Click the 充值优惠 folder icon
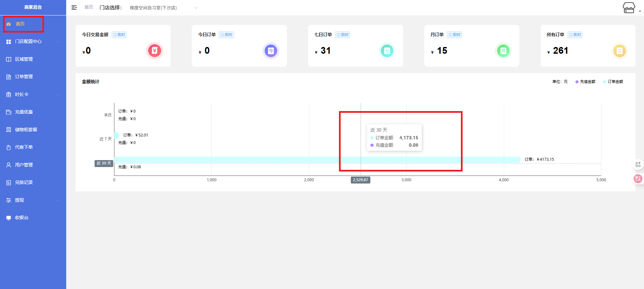This screenshot has height=289, width=644. [9, 112]
